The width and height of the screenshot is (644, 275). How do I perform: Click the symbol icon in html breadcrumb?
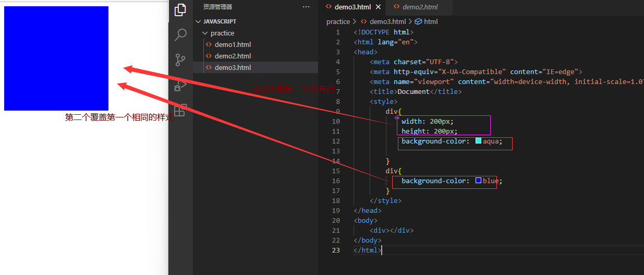coord(418,21)
